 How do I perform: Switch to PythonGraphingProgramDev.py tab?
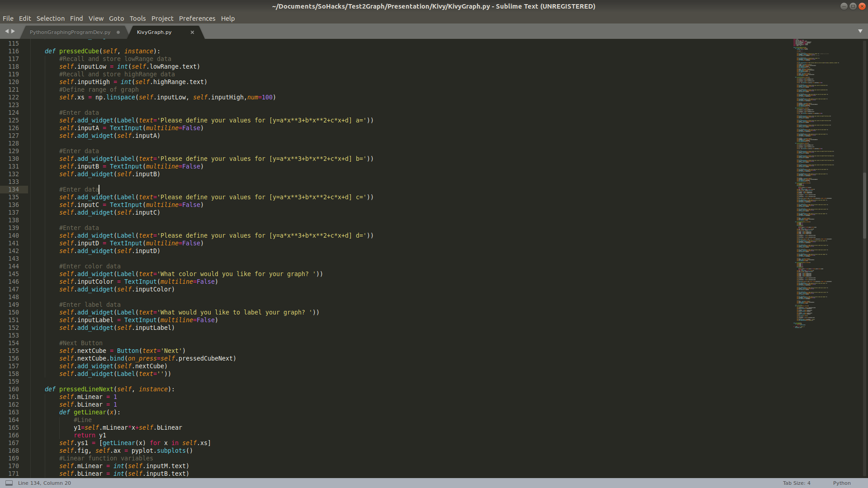(x=70, y=32)
